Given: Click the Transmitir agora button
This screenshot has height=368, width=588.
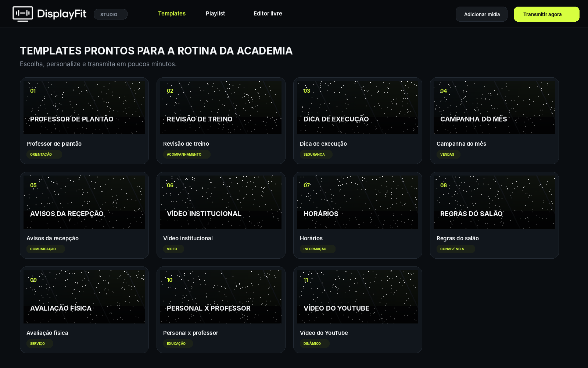Looking at the screenshot, I should point(546,14).
